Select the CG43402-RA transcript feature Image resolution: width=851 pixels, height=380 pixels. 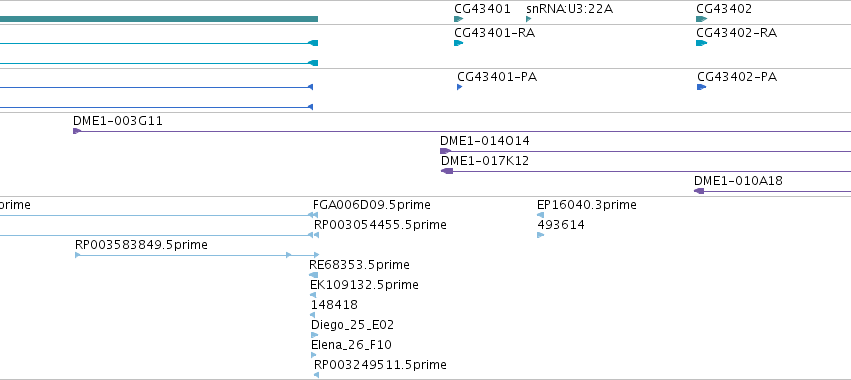pos(702,43)
